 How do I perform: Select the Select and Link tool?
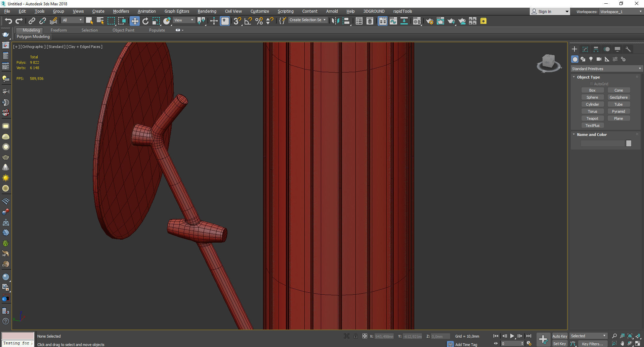[x=32, y=21]
